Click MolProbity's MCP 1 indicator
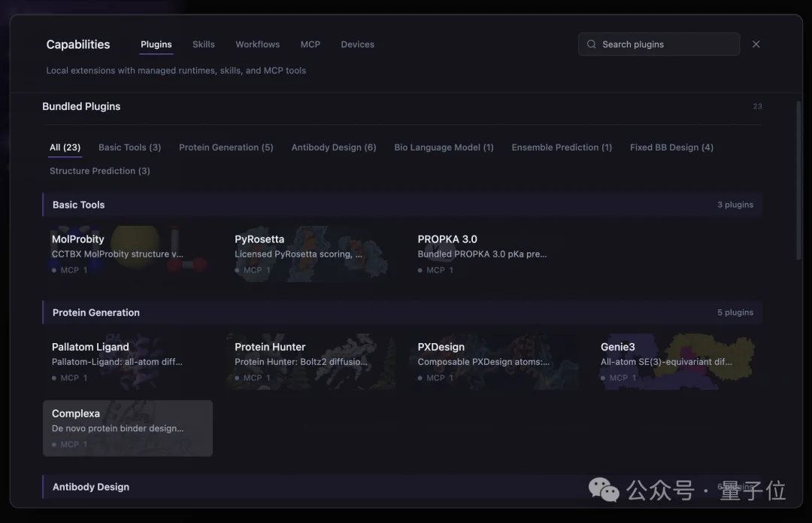Image resolution: width=812 pixels, height=523 pixels. pyautogui.click(x=69, y=270)
